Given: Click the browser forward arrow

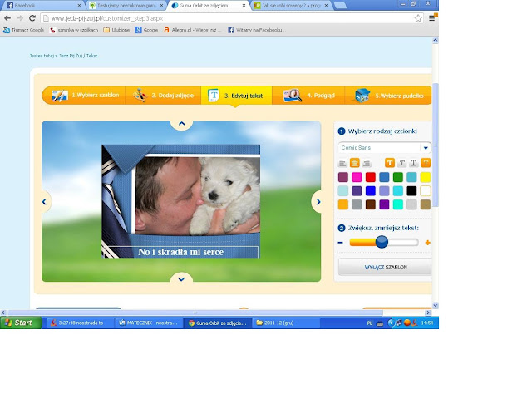Looking at the screenshot, I should click(x=20, y=18).
